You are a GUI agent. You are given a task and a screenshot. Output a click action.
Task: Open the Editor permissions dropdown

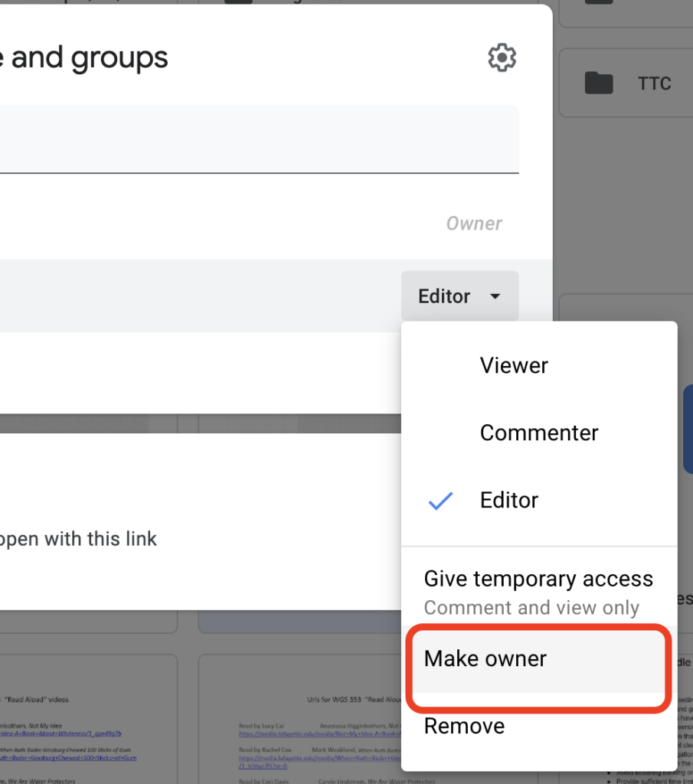point(459,296)
